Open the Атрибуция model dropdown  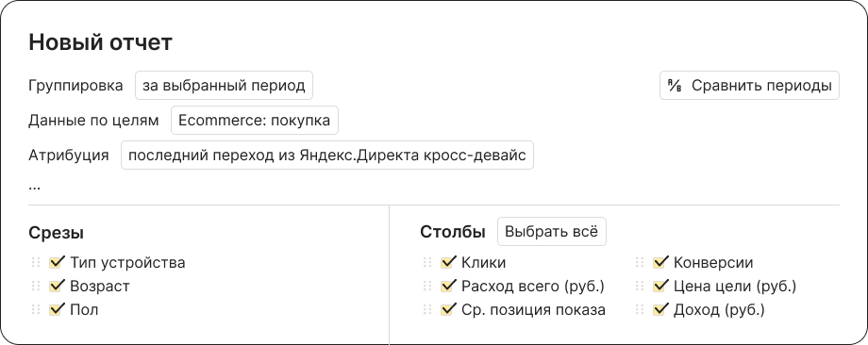click(x=327, y=155)
